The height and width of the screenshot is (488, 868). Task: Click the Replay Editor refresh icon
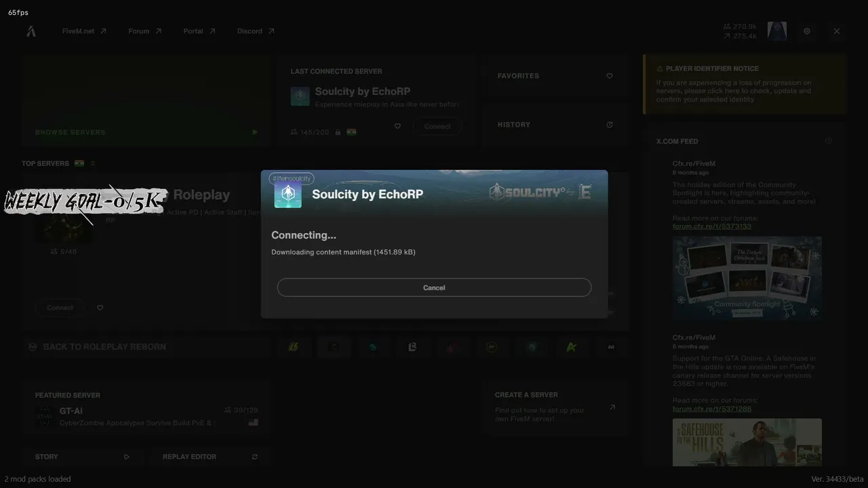[255, 457]
